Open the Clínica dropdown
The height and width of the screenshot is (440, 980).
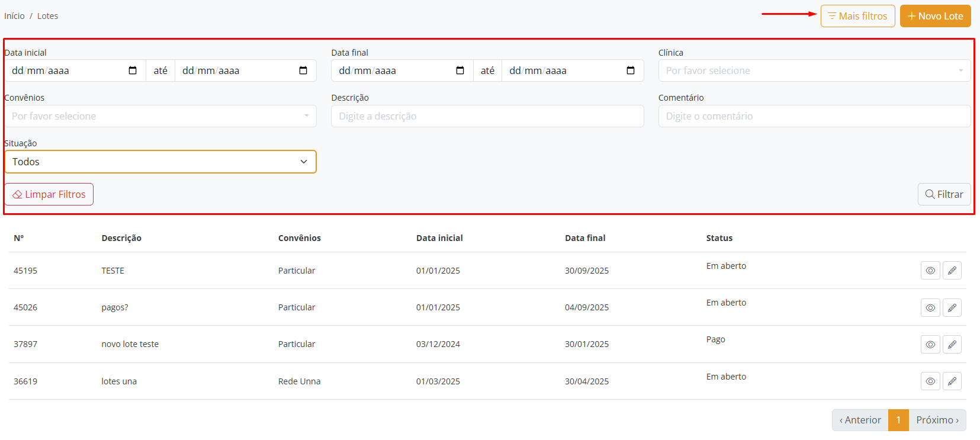814,70
